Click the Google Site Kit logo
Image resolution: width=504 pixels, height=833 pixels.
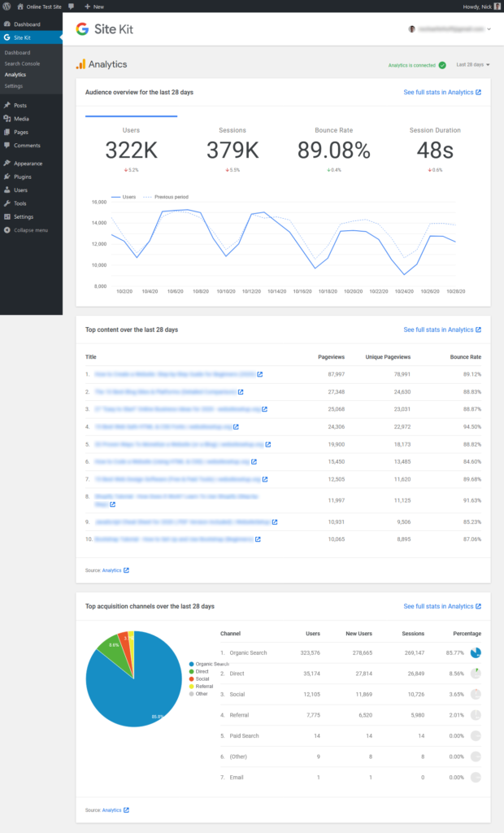[105, 29]
